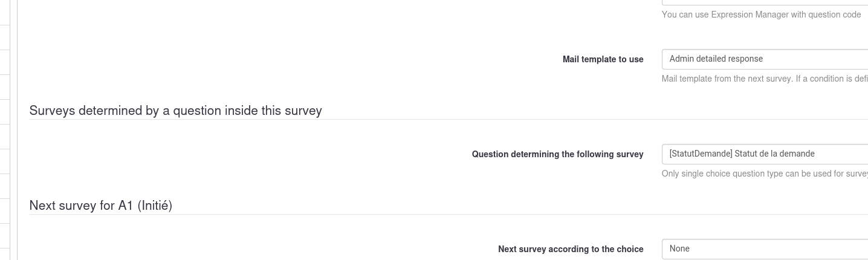Expand the question determining following survey dropdown
The width and height of the screenshot is (868, 260).
click(x=765, y=154)
